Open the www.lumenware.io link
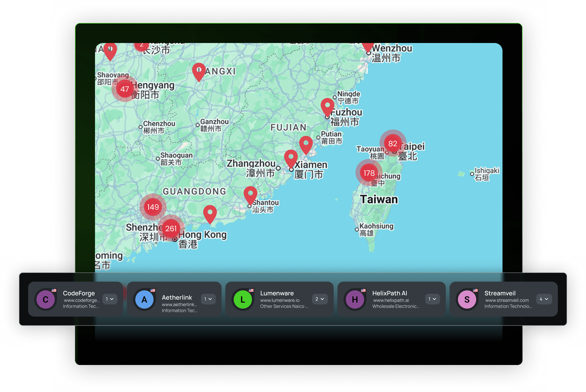This screenshot has width=586, height=392. pyautogui.click(x=280, y=300)
